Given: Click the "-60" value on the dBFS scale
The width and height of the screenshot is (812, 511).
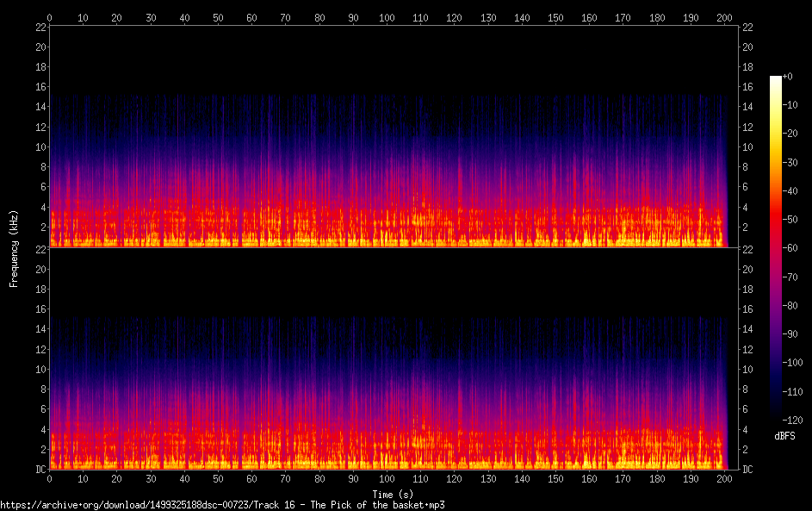Looking at the screenshot, I should click(x=790, y=247).
